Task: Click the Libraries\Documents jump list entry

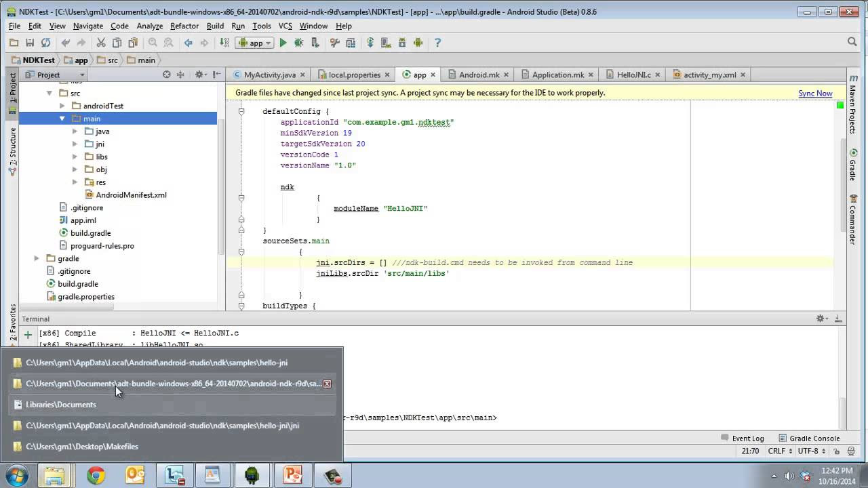Action: (x=172, y=405)
